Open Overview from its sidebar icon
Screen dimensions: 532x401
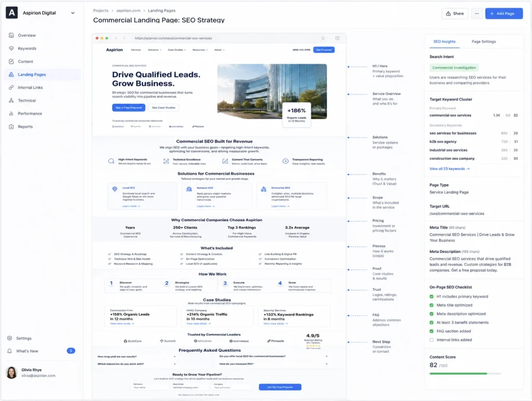pos(11,35)
